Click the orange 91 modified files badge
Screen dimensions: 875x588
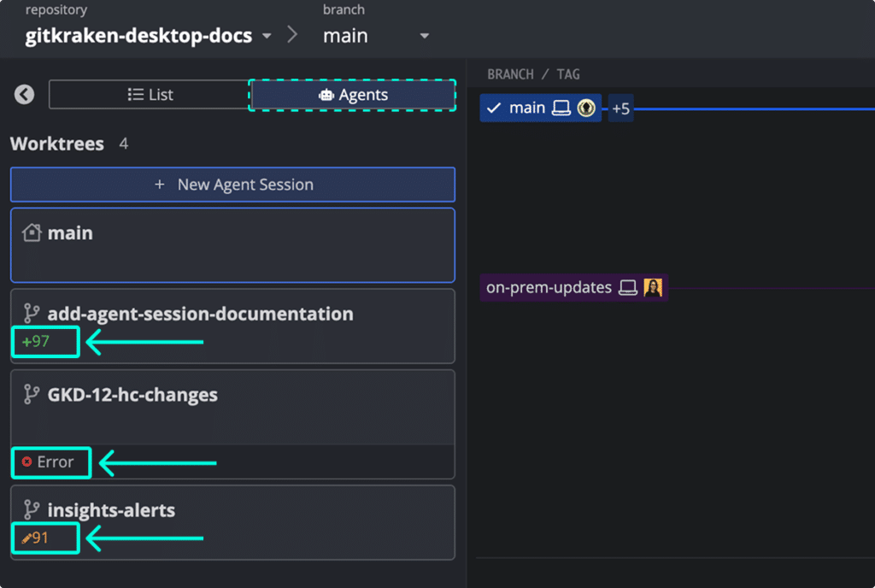point(37,538)
